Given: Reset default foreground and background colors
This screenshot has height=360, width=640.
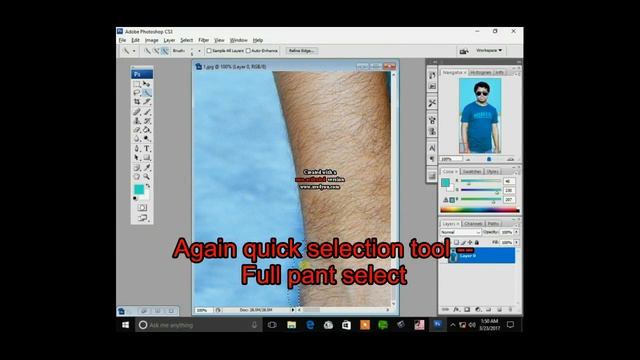Looking at the screenshot, I should (135, 199).
